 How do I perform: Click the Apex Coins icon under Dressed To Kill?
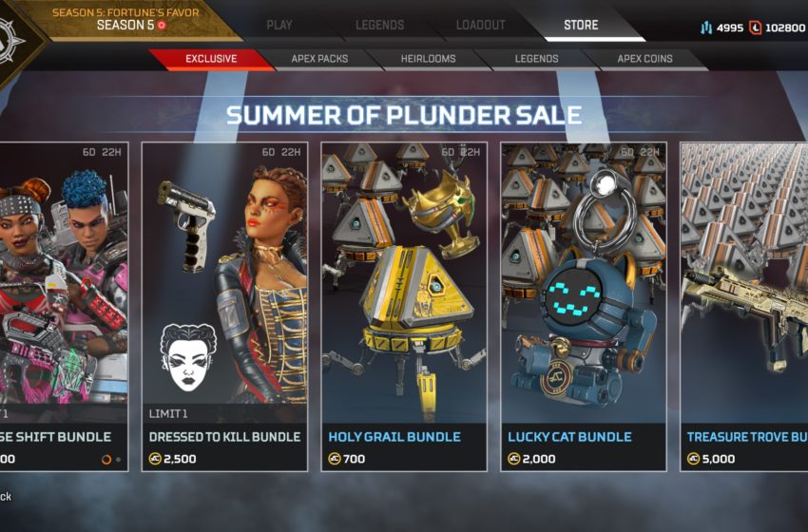pos(155,458)
